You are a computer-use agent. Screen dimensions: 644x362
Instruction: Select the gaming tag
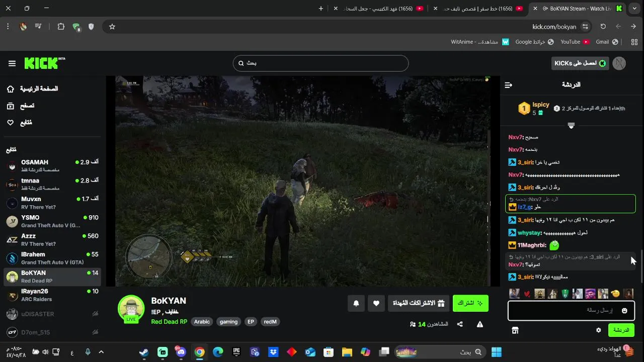tap(228, 322)
